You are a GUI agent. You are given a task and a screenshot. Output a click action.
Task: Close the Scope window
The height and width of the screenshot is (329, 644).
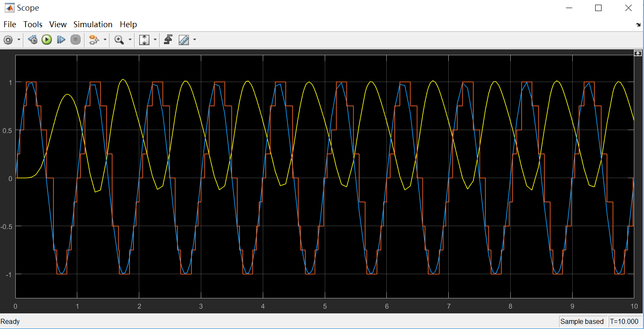click(629, 8)
